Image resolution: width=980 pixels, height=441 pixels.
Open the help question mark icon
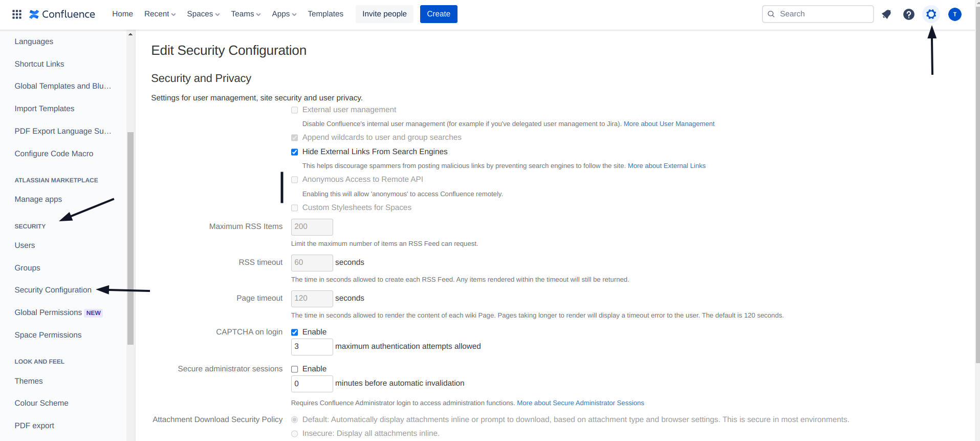(909, 14)
